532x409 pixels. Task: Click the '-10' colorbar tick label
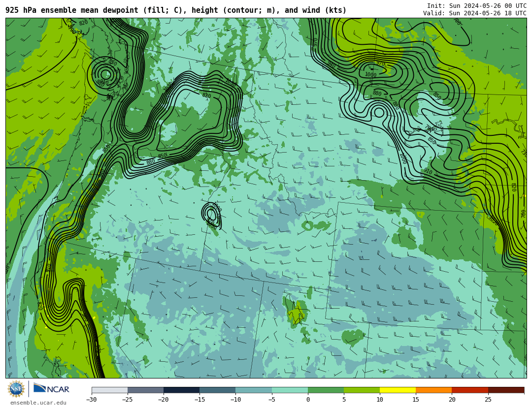click(x=235, y=400)
